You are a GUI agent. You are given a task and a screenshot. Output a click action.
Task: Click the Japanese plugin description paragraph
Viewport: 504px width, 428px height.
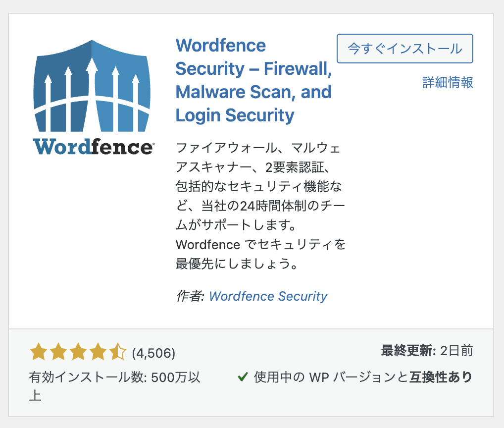pyautogui.click(x=260, y=206)
